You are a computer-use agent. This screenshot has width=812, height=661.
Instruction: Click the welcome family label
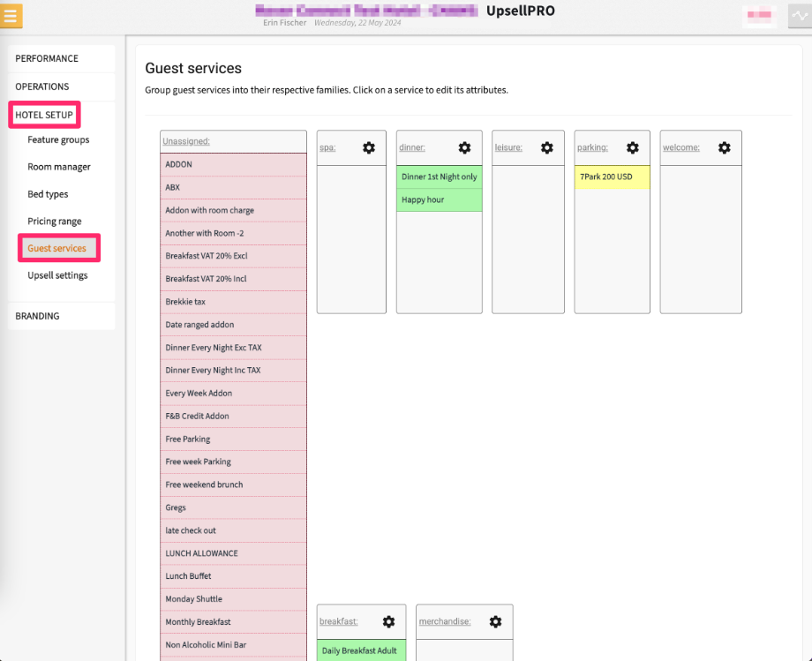tap(681, 147)
